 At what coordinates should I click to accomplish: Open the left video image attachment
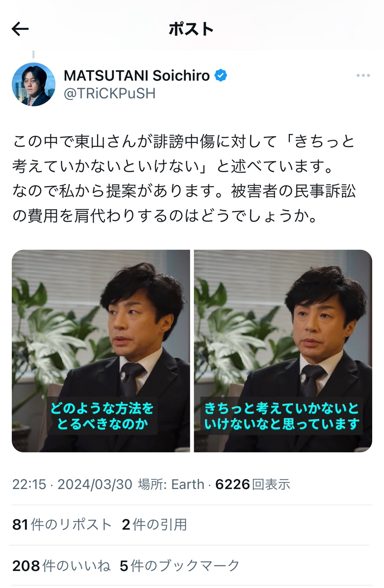(x=101, y=351)
